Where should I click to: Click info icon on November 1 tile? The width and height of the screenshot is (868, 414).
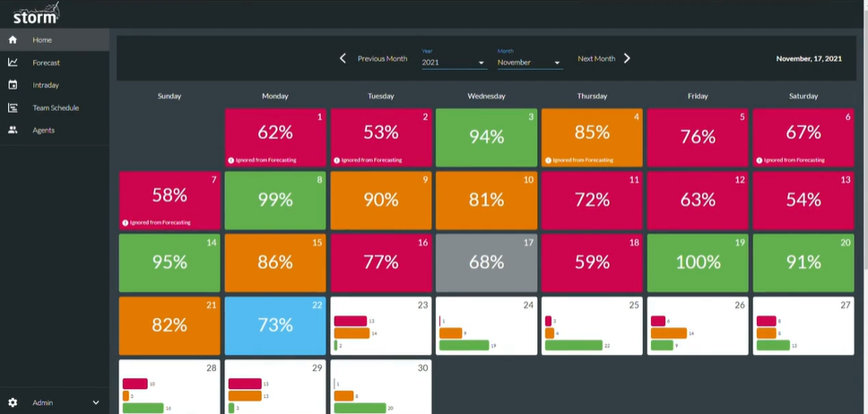tap(230, 160)
